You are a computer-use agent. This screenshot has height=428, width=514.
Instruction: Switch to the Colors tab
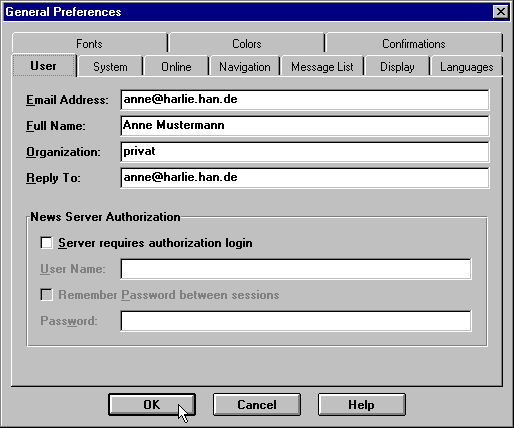247,44
